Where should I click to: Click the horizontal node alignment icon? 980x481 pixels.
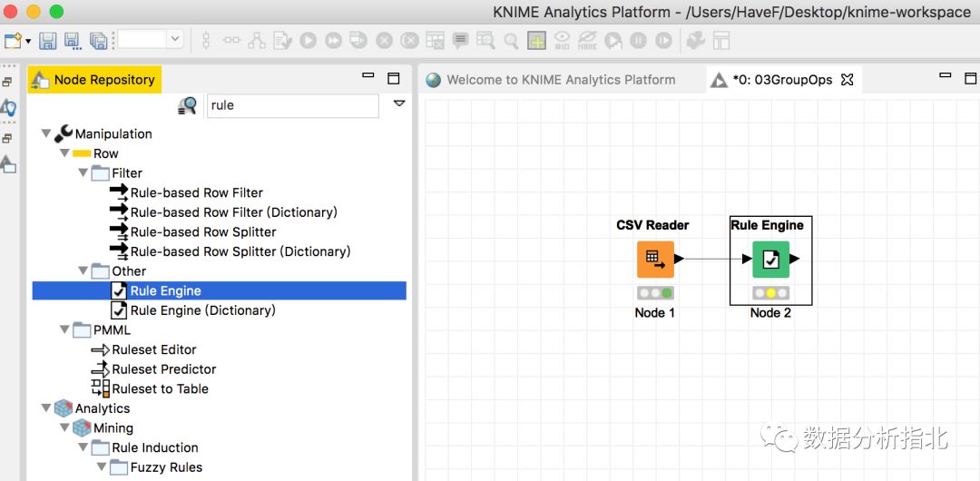click(x=232, y=41)
